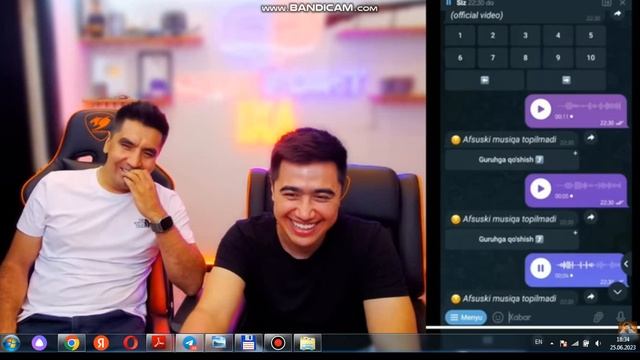The width and height of the screenshot is (640, 360).
Task: Choose result number 8 in bot keyboard
Action: coord(525,58)
